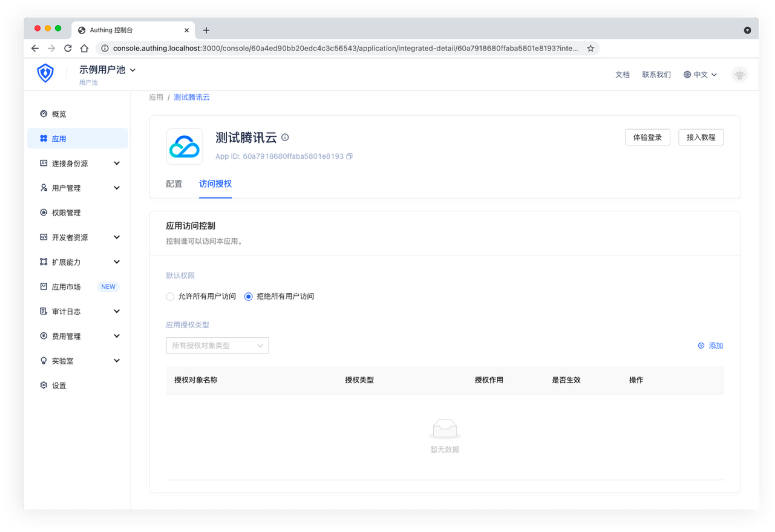
Task: Select 拒绝所有用户访问 radio button
Action: tap(248, 297)
